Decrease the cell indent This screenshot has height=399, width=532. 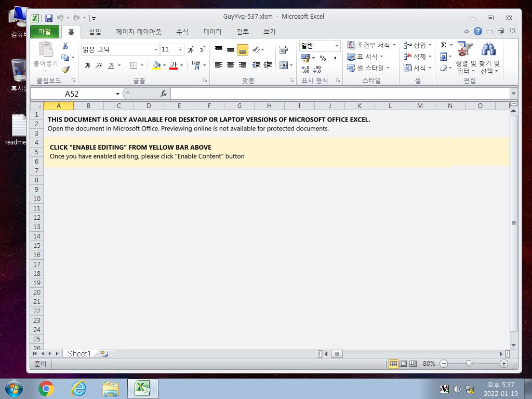256,65
